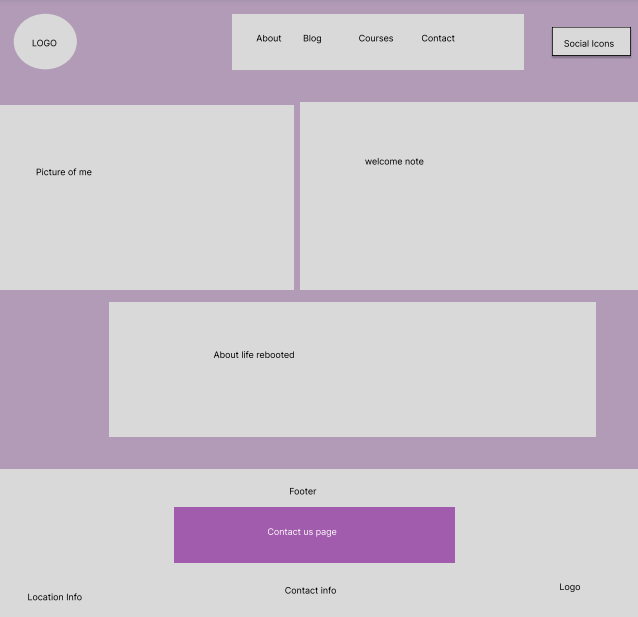Image resolution: width=638 pixels, height=617 pixels.
Task: Open the About navigation item
Action: pyautogui.click(x=269, y=38)
